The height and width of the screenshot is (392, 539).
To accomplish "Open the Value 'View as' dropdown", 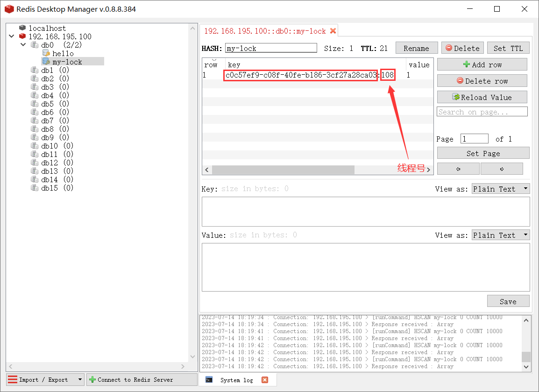I will (501, 235).
